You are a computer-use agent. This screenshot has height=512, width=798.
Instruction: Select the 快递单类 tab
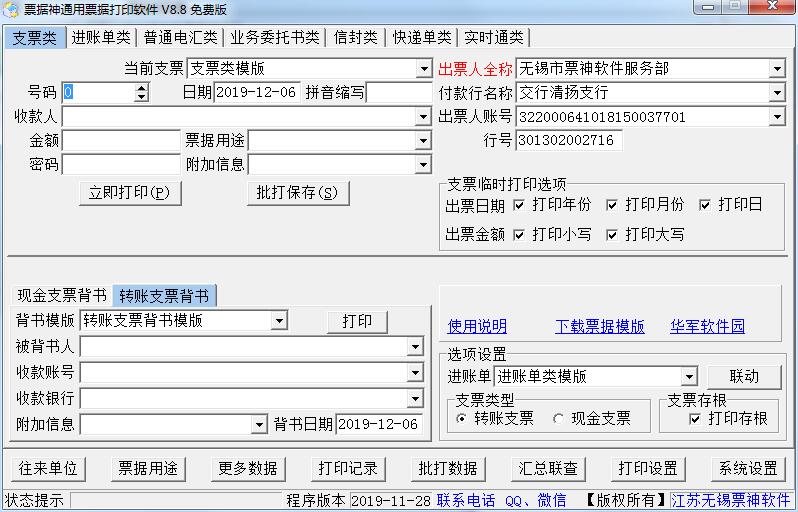coord(422,38)
